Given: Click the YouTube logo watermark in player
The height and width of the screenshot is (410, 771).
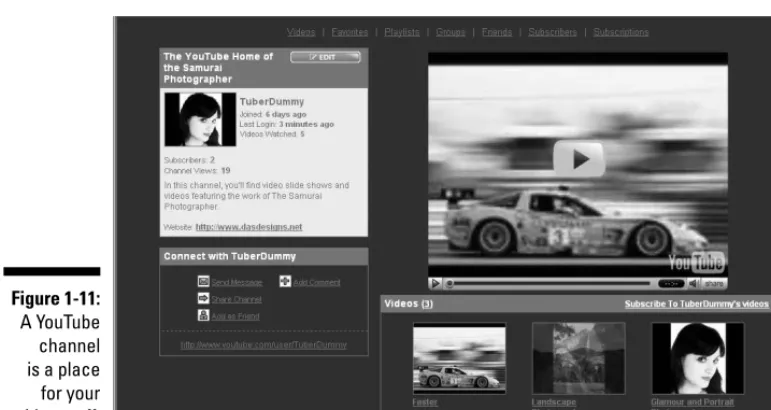Looking at the screenshot, I should point(696,263).
